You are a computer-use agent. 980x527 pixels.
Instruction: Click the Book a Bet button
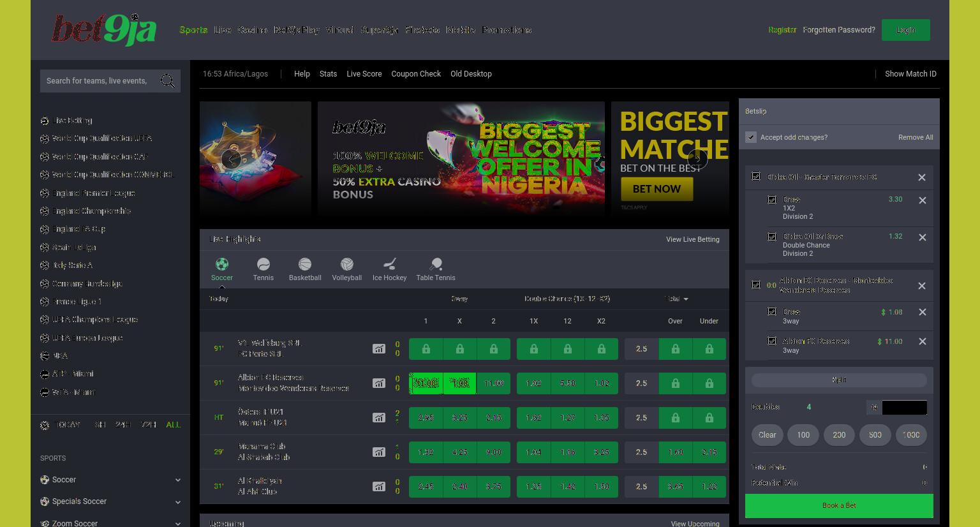pyautogui.click(x=839, y=505)
